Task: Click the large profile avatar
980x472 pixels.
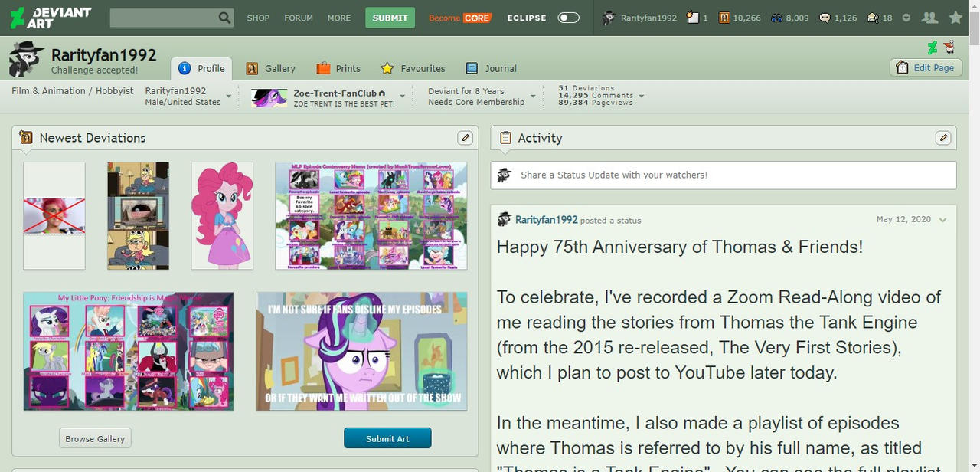Action: click(26, 59)
